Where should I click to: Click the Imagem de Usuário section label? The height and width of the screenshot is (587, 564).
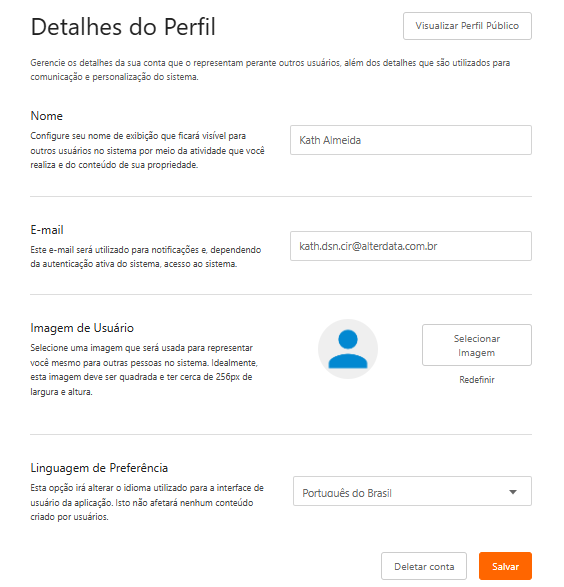pos(82,328)
